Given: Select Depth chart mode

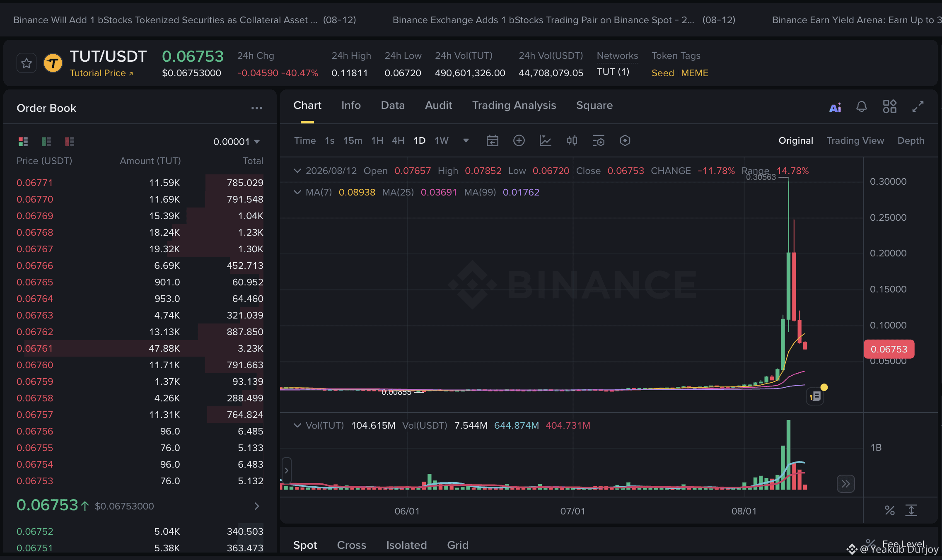Looking at the screenshot, I should tap(911, 140).
